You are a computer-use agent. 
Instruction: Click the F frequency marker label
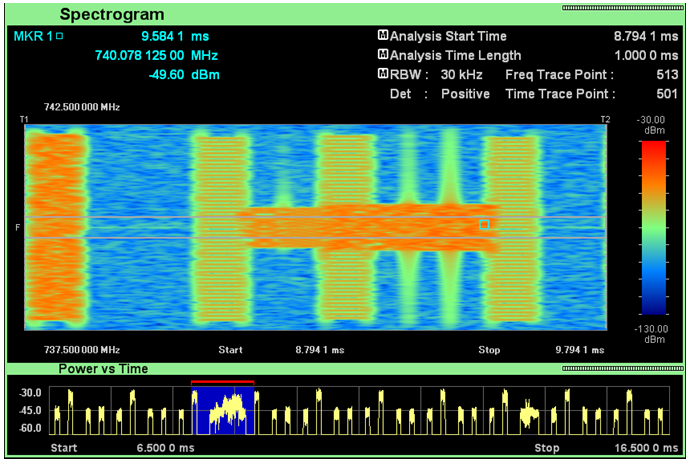tap(18, 227)
